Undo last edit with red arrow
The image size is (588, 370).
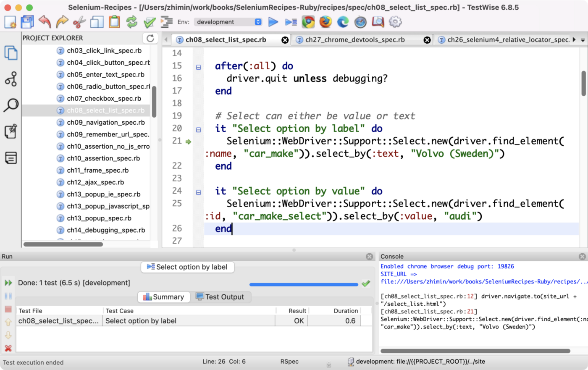(45, 22)
